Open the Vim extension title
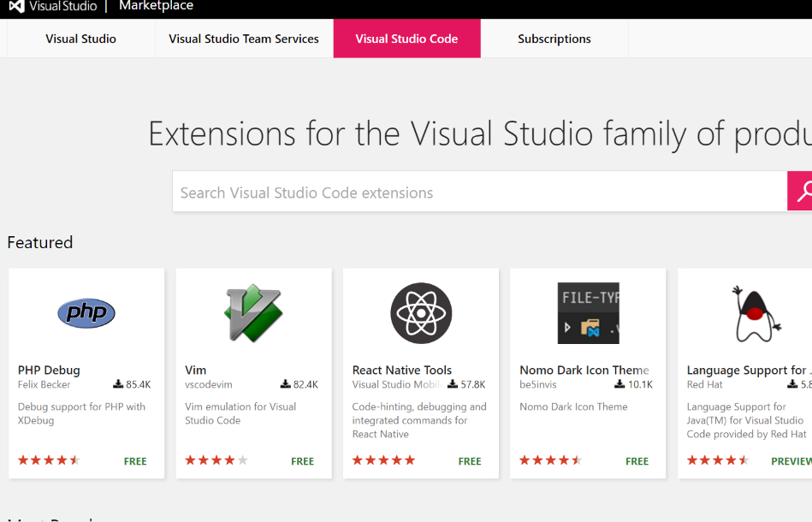Screen dimensions: 812x522 (196, 370)
